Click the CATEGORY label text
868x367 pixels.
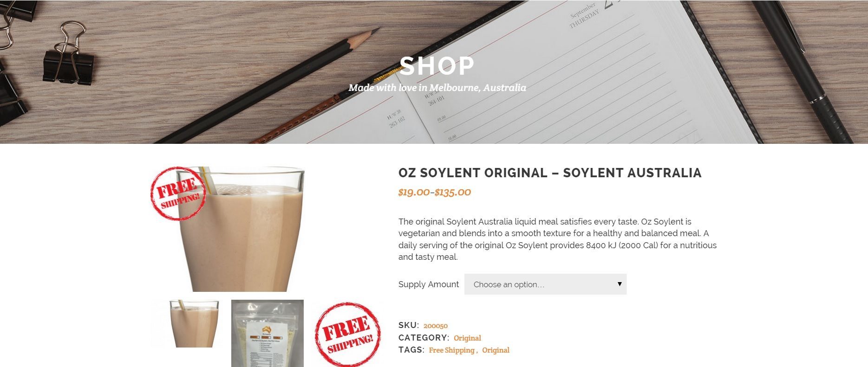tap(424, 338)
